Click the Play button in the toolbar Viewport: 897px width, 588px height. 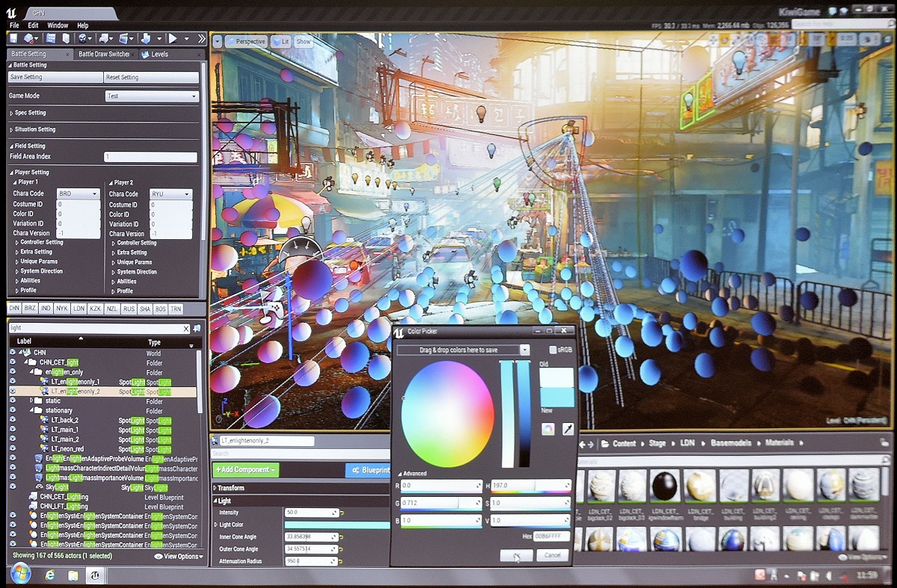tap(173, 38)
